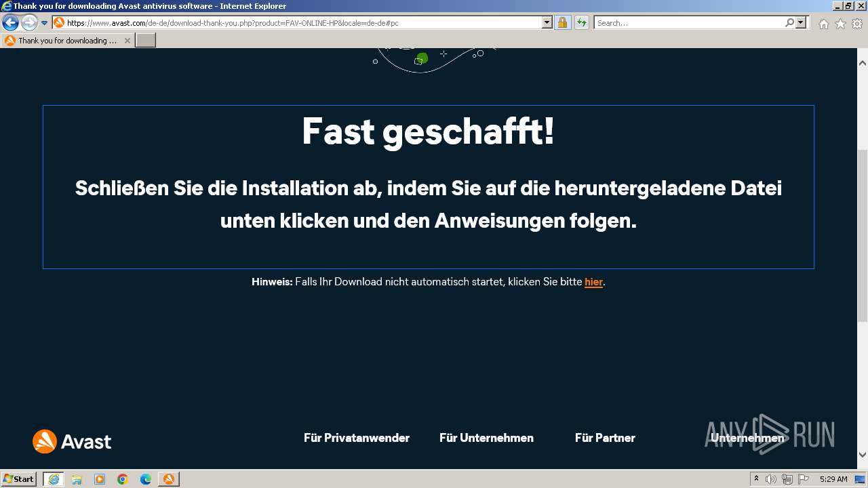
Task: Go to the Home page icon
Action: click(823, 24)
